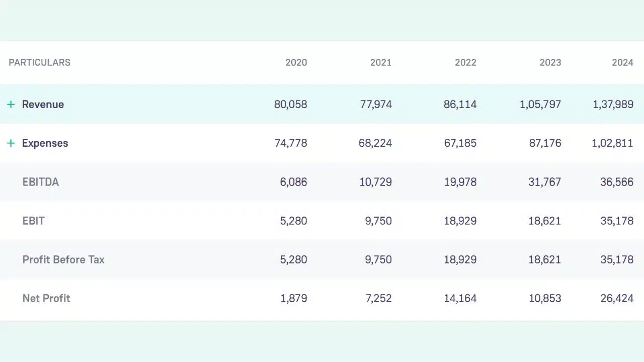
Task: Click EBITDA value 19,978
Action: 460,182
